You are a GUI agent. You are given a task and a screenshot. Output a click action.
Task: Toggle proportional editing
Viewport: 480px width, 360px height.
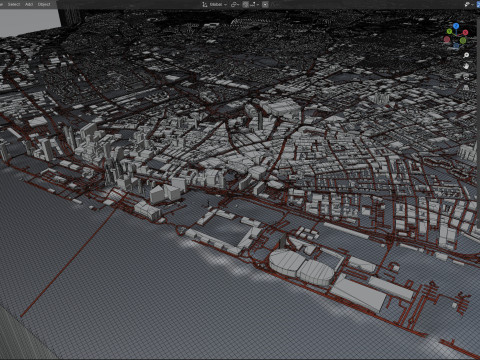point(265,5)
